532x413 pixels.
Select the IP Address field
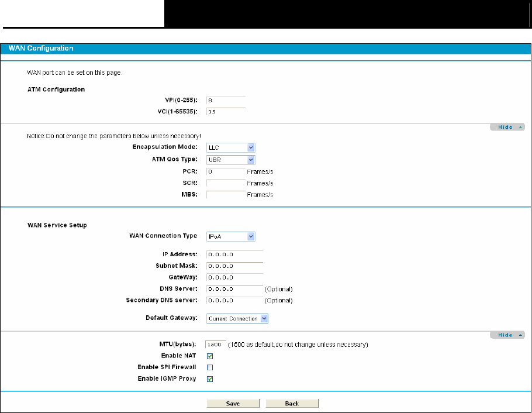234,254
